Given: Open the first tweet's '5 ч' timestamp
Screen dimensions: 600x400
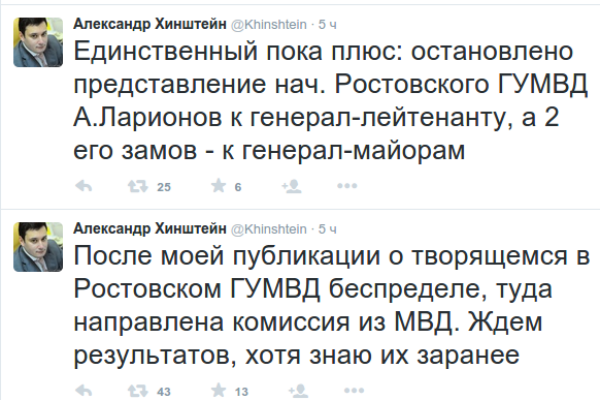Looking at the screenshot, I should tap(327, 22).
